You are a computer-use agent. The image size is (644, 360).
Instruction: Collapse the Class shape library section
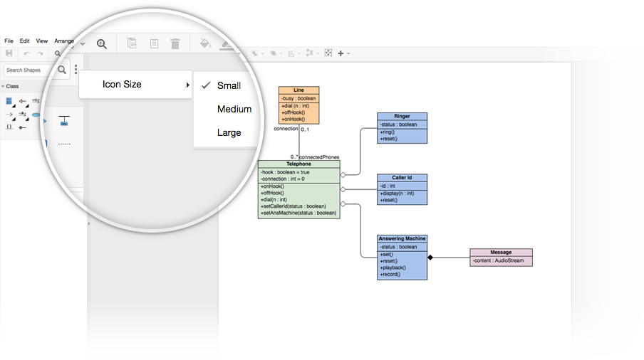pyautogui.click(x=4, y=86)
